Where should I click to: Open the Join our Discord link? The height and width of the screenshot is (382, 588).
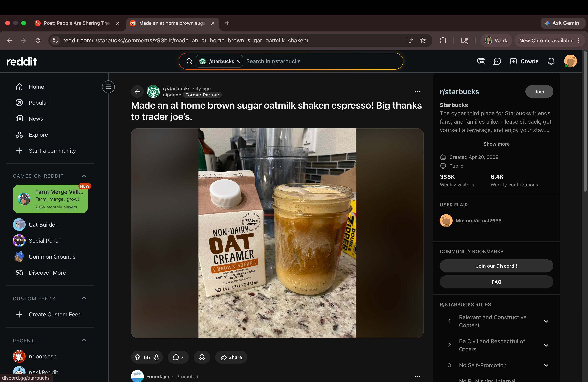[496, 266]
